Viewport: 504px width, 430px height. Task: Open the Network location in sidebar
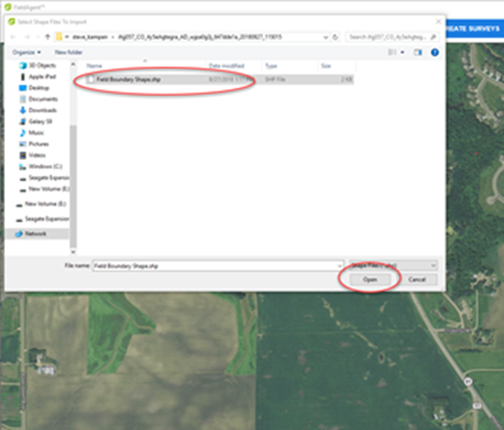pos(36,234)
